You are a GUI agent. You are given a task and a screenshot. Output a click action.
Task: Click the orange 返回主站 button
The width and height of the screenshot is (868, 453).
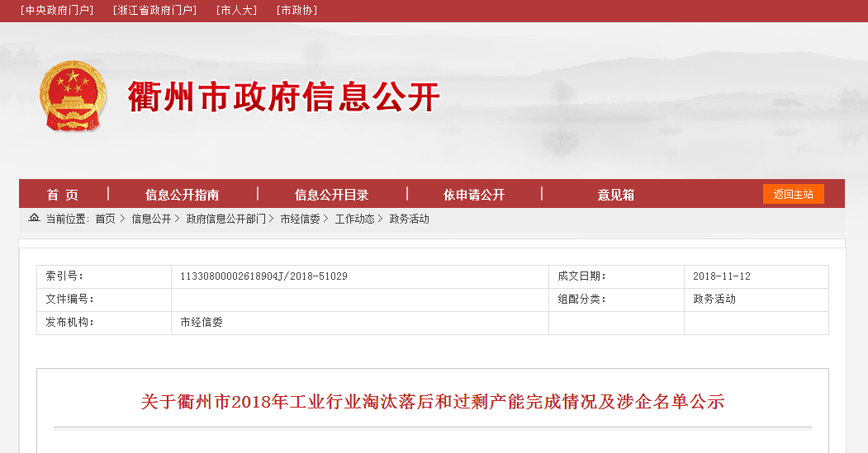click(793, 195)
